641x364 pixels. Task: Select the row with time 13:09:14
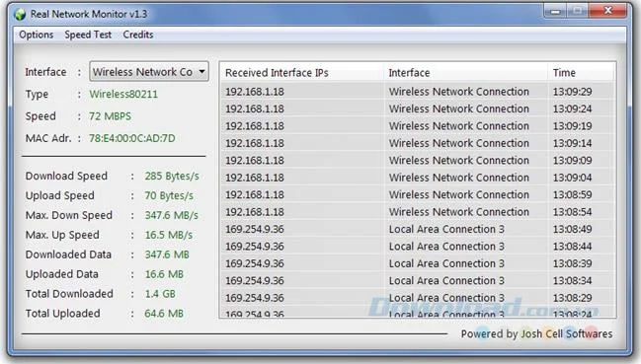(x=418, y=143)
